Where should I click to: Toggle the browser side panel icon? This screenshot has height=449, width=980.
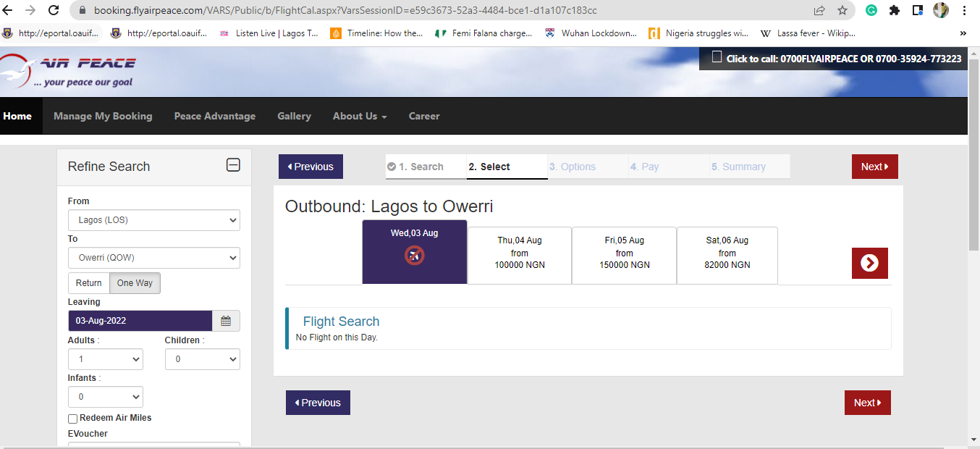point(918,10)
